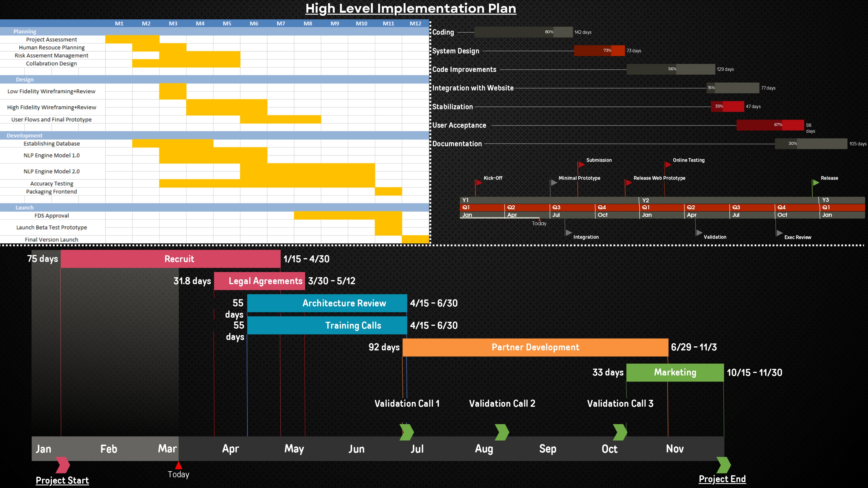
Task: Select the M6 column header
Action: (254, 24)
